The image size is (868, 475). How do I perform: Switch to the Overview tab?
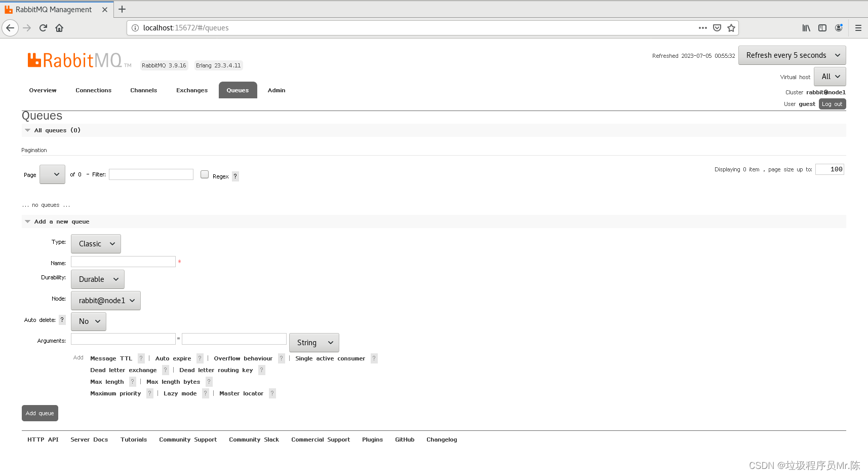click(x=43, y=90)
